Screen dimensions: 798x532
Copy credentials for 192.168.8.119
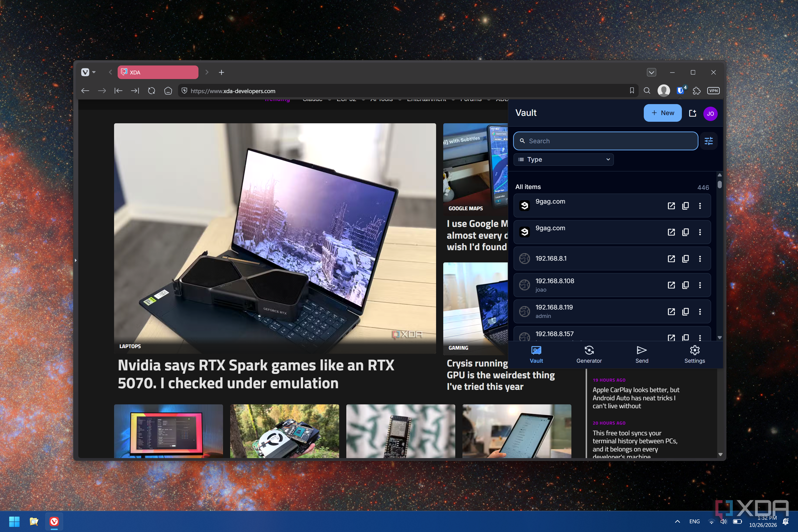pos(685,312)
